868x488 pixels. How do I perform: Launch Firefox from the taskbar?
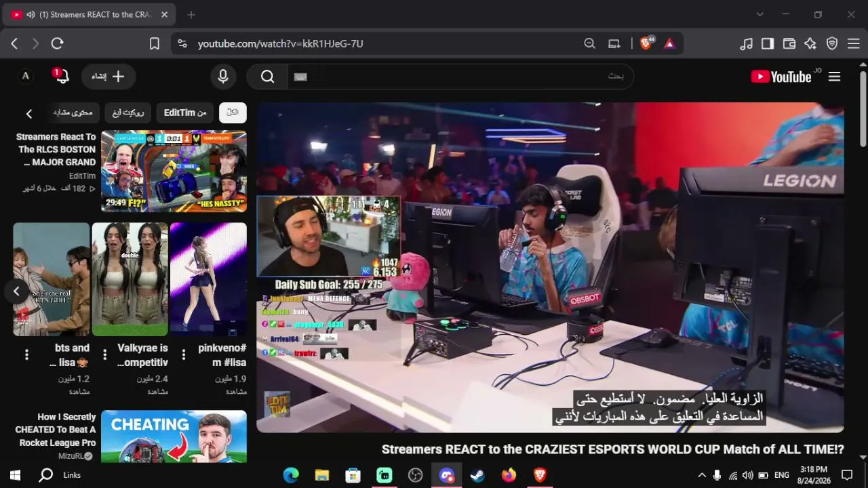(x=509, y=475)
